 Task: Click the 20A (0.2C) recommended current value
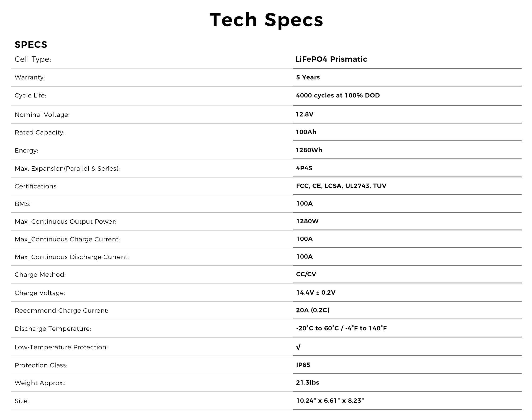click(x=313, y=310)
